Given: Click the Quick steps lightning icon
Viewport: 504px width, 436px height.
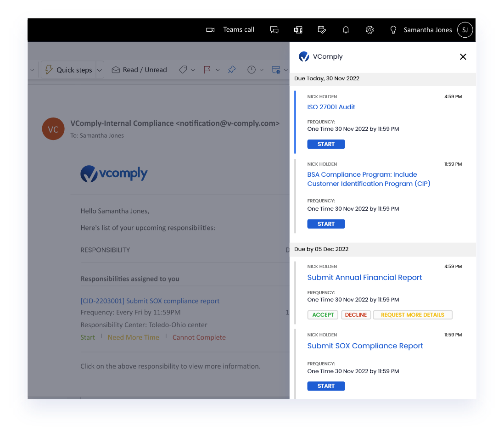Looking at the screenshot, I should coord(49,70).
